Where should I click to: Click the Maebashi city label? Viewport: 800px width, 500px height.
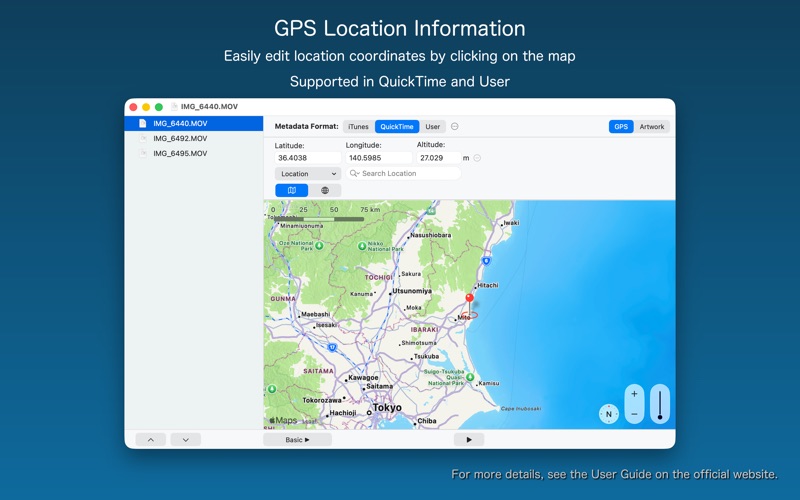(315, 314)
